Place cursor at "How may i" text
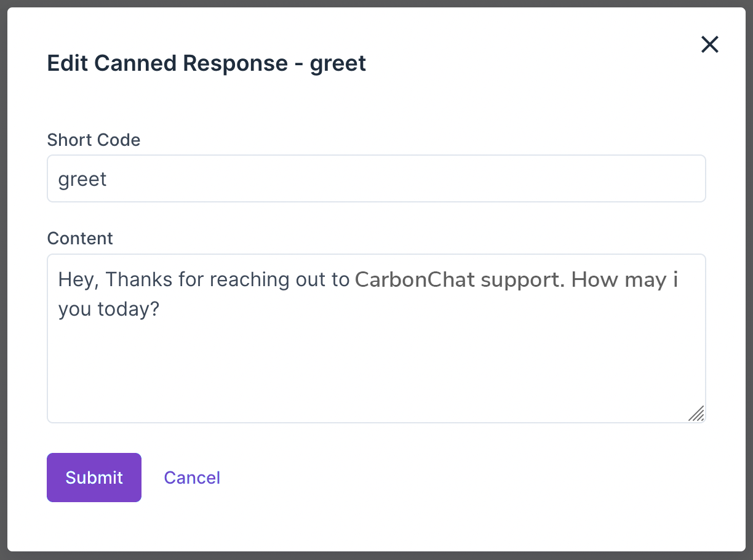The image size is (753, 560). pos(624,279)
